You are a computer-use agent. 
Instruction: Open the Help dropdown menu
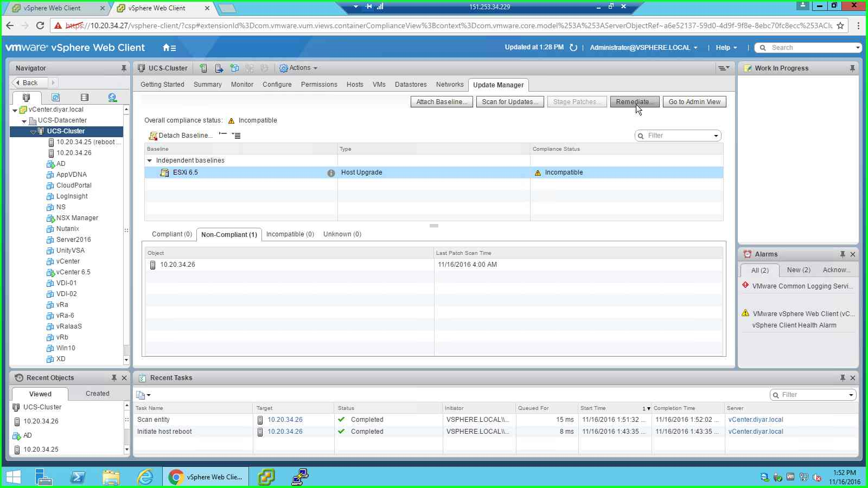coord(726,48)
